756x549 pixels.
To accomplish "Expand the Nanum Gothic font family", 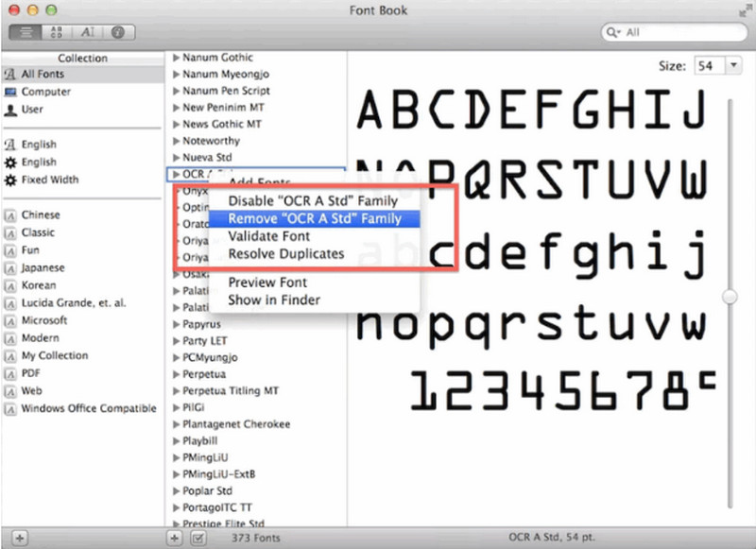I will click(176, 58).
